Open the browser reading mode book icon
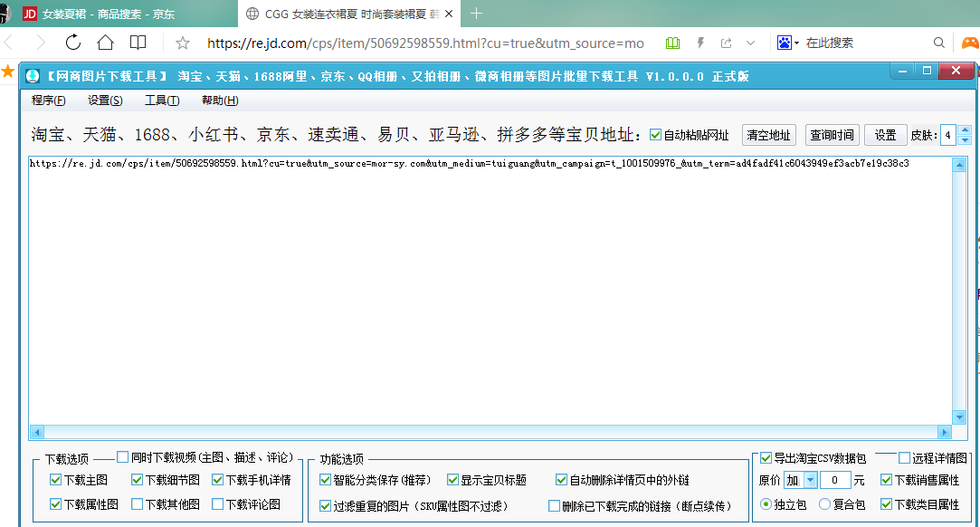This screenshot has width=980, height=527. pos(138,42)
